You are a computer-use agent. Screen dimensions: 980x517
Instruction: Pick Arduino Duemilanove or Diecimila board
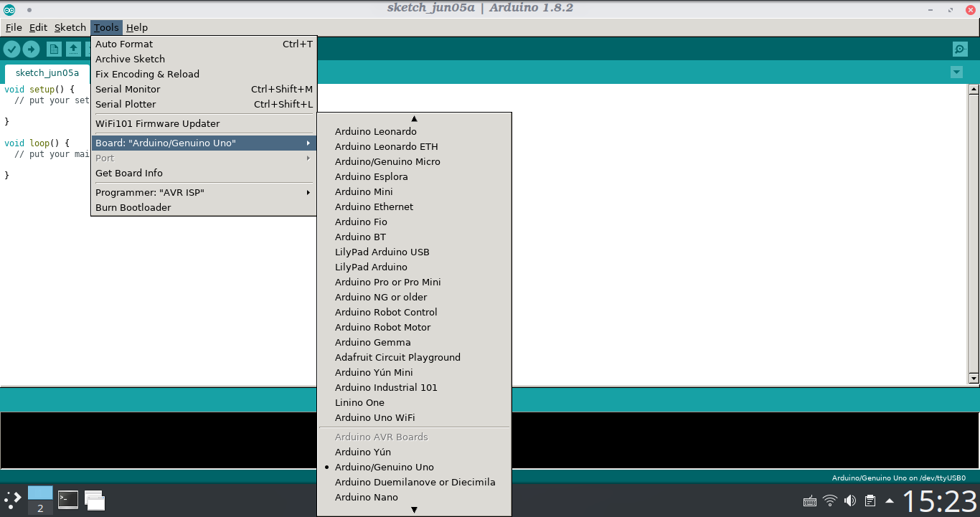point(414,482)
